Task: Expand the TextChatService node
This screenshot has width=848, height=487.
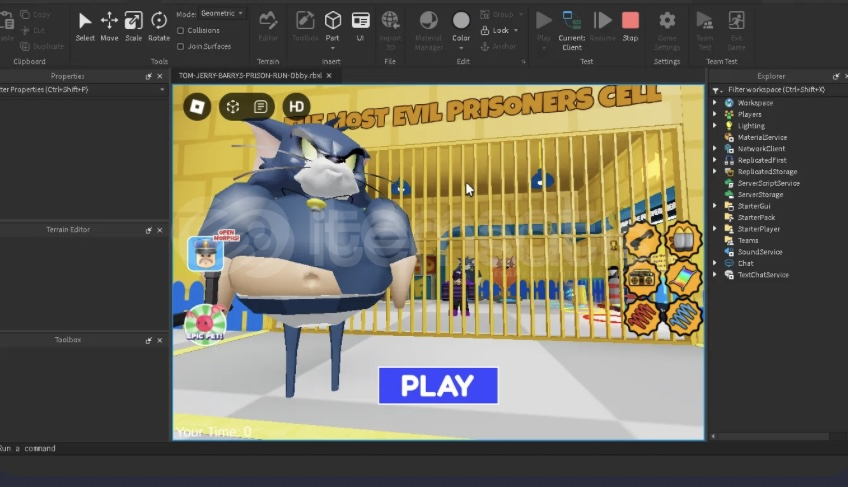Action: (x=715, y=274)
